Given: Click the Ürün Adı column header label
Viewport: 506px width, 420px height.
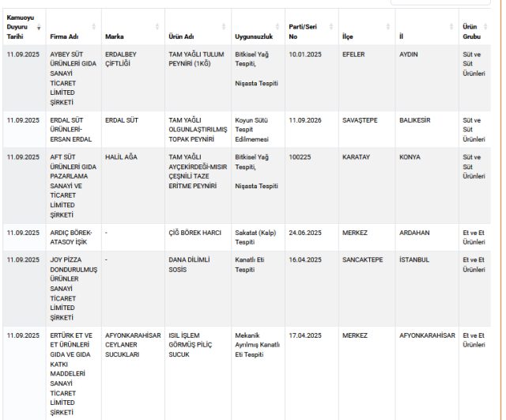Looking at the screenshot, I should point(182,36).
